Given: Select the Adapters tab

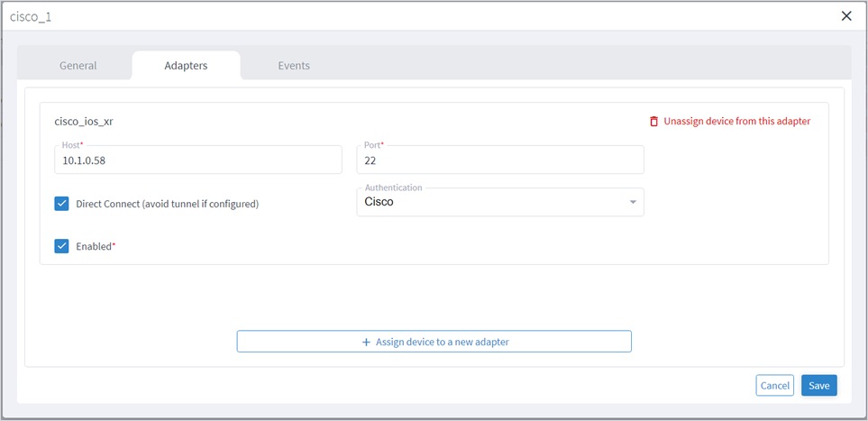Looking at the screenshot, I should pos(186,66).
